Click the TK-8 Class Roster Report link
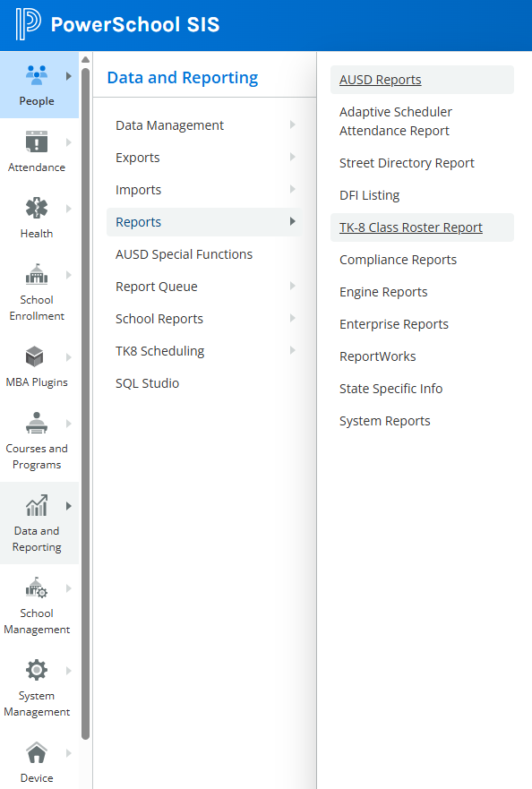This screenshot has height=789, width=532. point(411,227)
